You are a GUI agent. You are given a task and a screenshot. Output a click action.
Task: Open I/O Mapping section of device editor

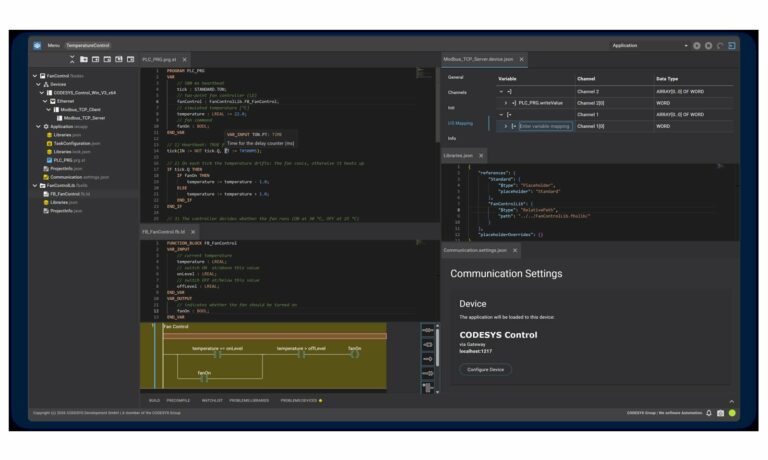(x=460, y=123)
